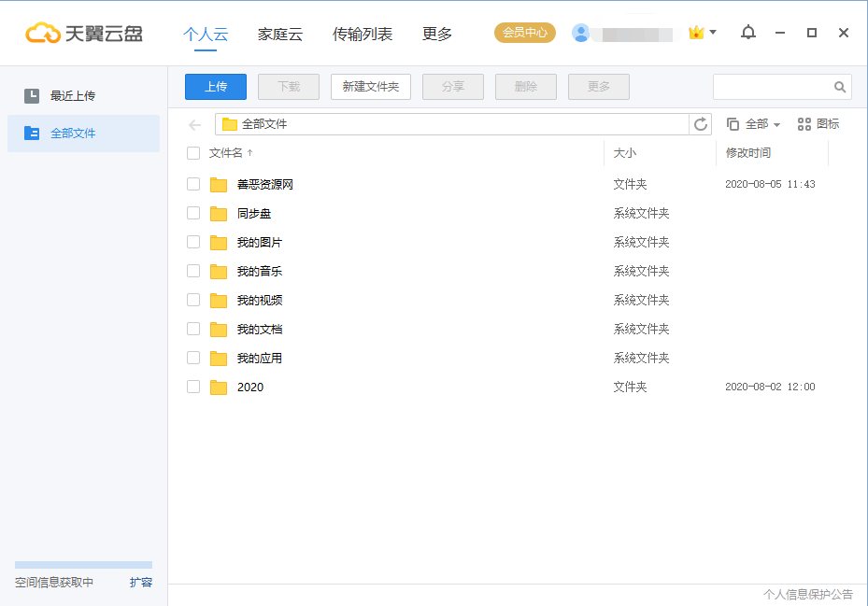
Task: Click the refresh icon beside path bar
Action: click(700, 124)
